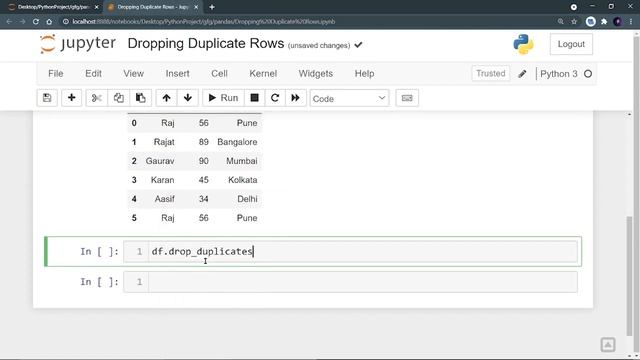Open the cell type Code dropdown
The width and height of the screenshot is (640, 360).
(349, 98)
